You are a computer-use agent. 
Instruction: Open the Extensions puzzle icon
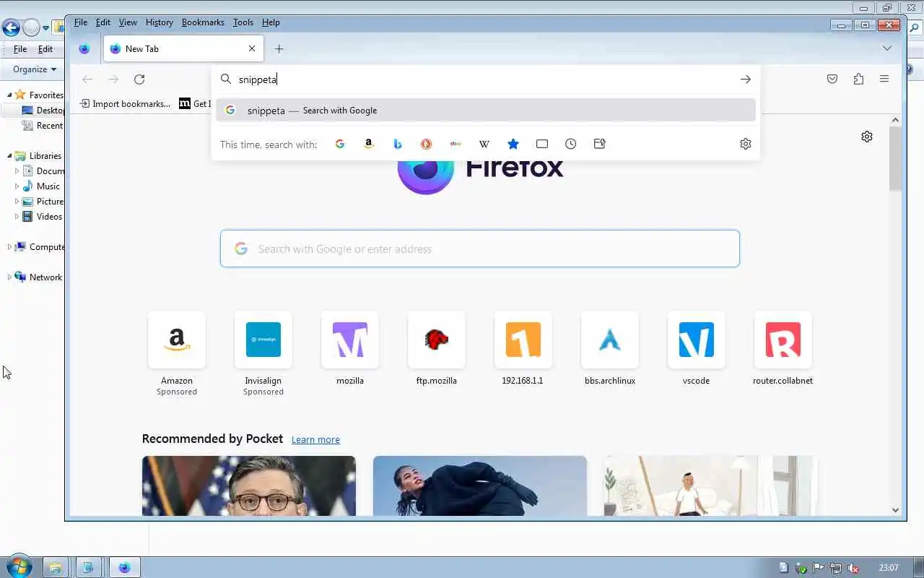(858, 79)
